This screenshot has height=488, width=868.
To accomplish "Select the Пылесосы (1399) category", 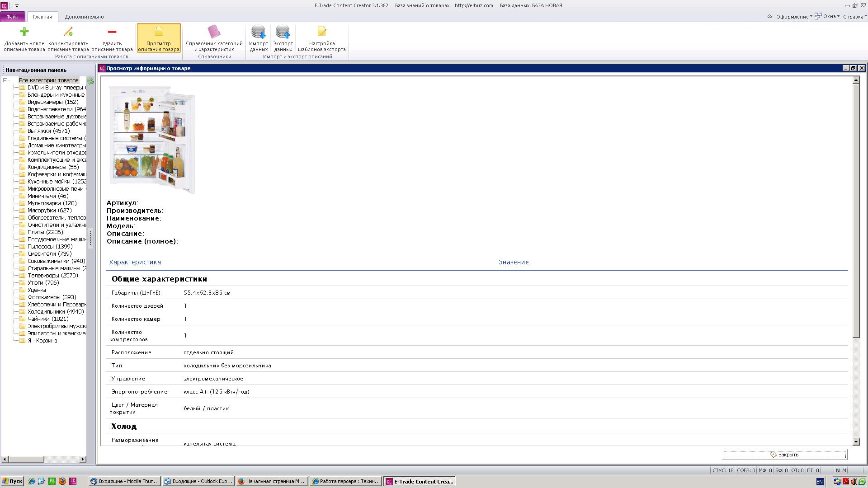I will [x=50, y=247].
